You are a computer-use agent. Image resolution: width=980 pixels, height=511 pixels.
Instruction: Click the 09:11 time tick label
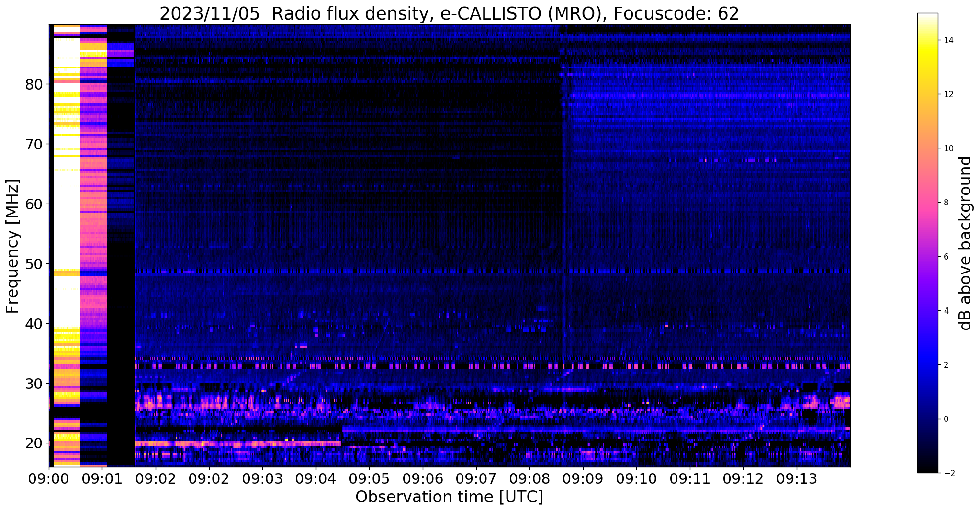click(690, 478)
